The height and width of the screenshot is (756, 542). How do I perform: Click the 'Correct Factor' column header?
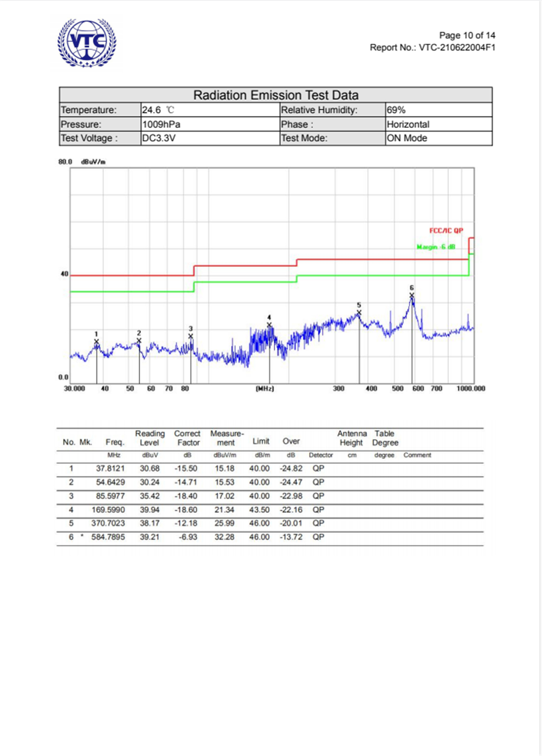coord(188,438)
